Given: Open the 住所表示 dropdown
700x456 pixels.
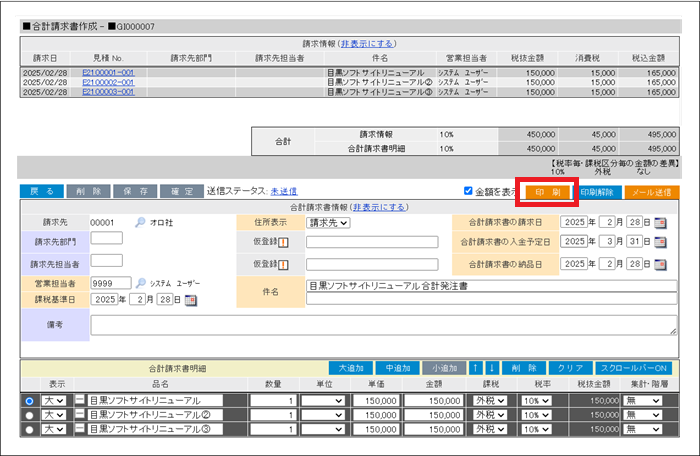Looking at the screenshot, I should pos(328,222).
